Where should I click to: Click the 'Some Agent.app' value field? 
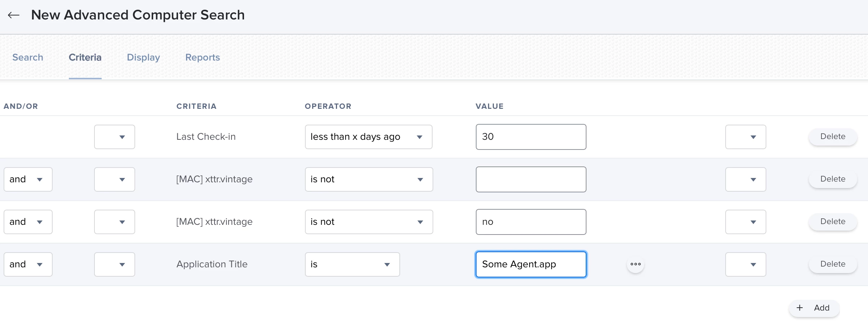531,264
